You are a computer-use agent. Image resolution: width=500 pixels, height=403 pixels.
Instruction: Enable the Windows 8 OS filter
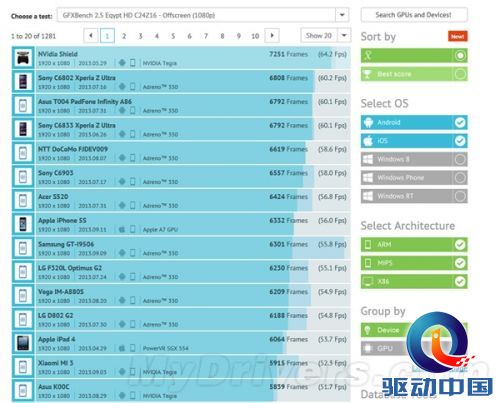(x=460, y=159)
